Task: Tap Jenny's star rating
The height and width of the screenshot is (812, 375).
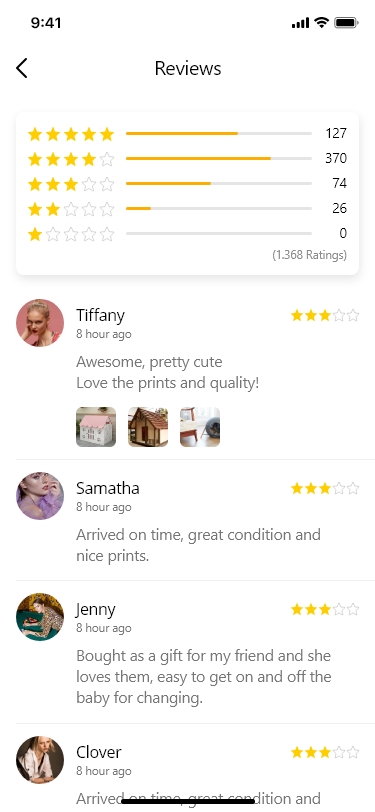Action: (325, 610)
